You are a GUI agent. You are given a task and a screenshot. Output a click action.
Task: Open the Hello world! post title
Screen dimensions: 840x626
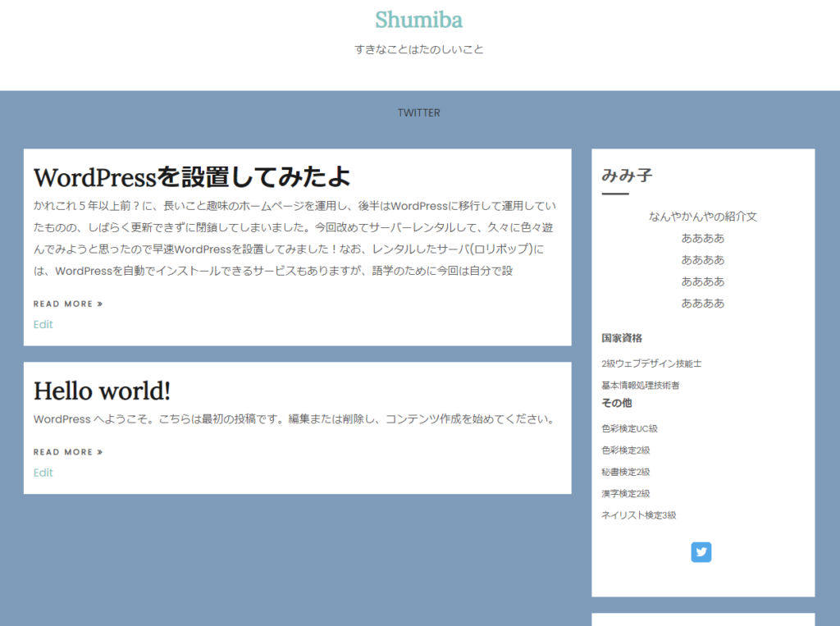(102, 391)
